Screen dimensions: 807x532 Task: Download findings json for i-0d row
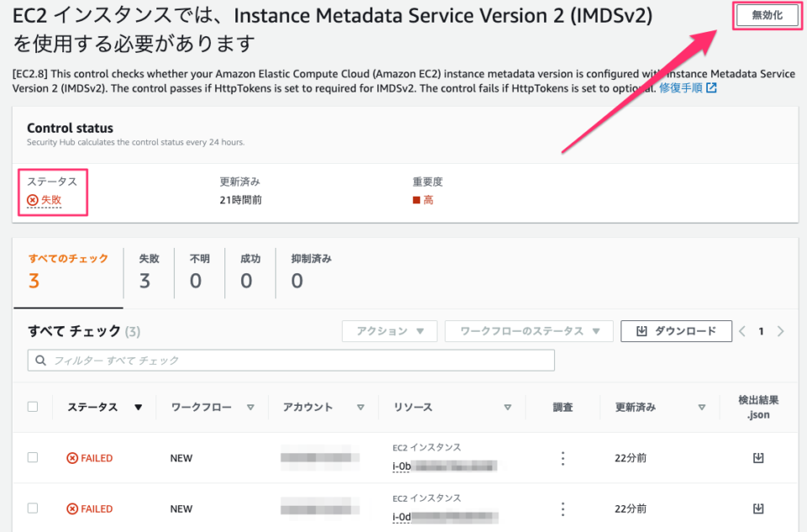tap(758, 508)
